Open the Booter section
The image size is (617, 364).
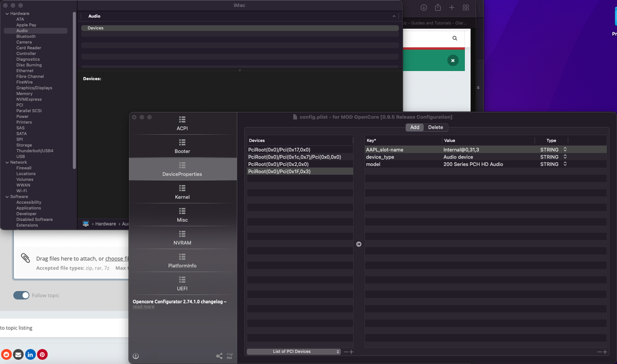tap(182, 146)
